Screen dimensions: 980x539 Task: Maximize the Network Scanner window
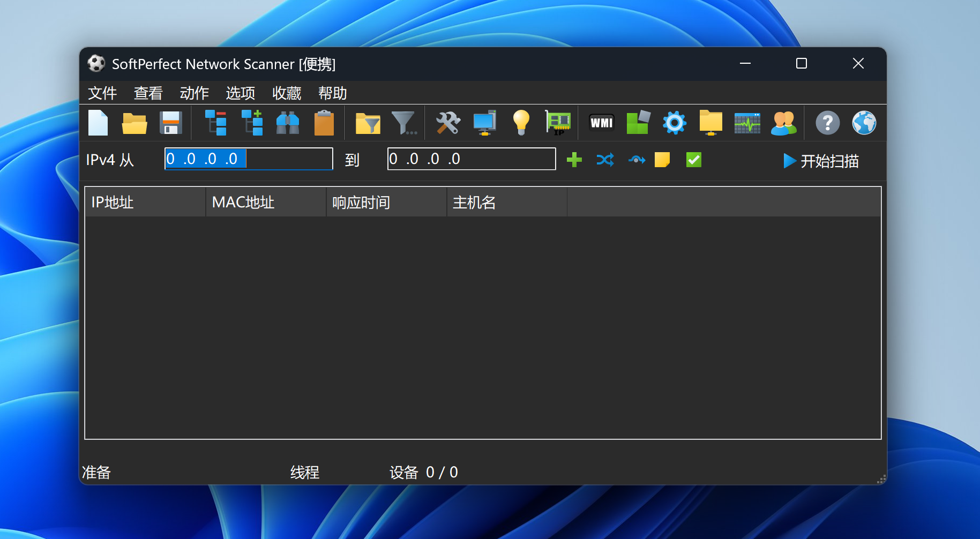(802, 64)
